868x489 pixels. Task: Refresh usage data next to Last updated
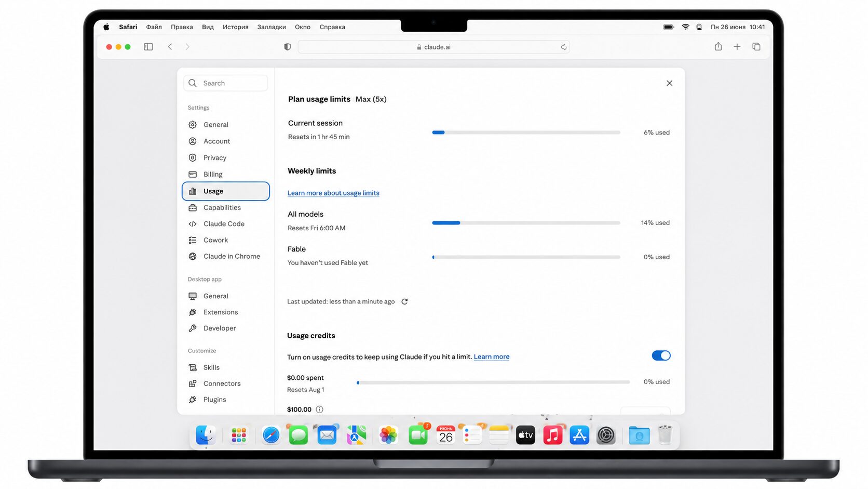click(404, 301)
